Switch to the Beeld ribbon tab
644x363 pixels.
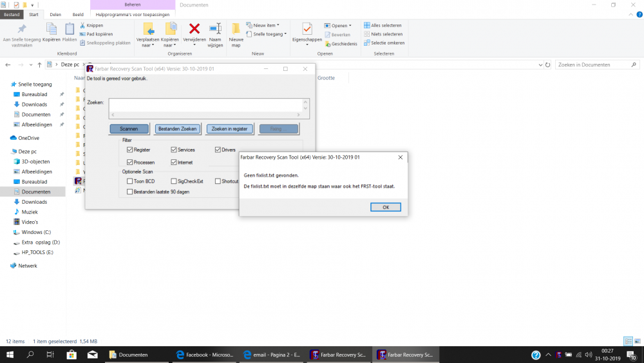78,14
